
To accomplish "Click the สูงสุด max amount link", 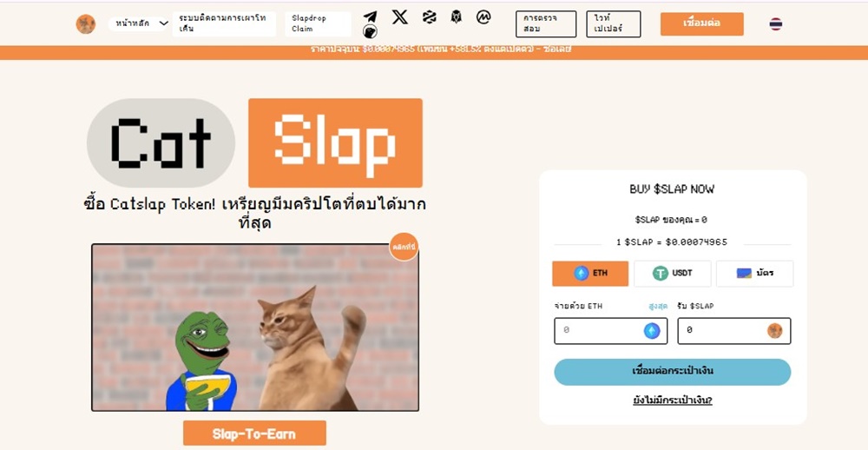I will 658,306.
